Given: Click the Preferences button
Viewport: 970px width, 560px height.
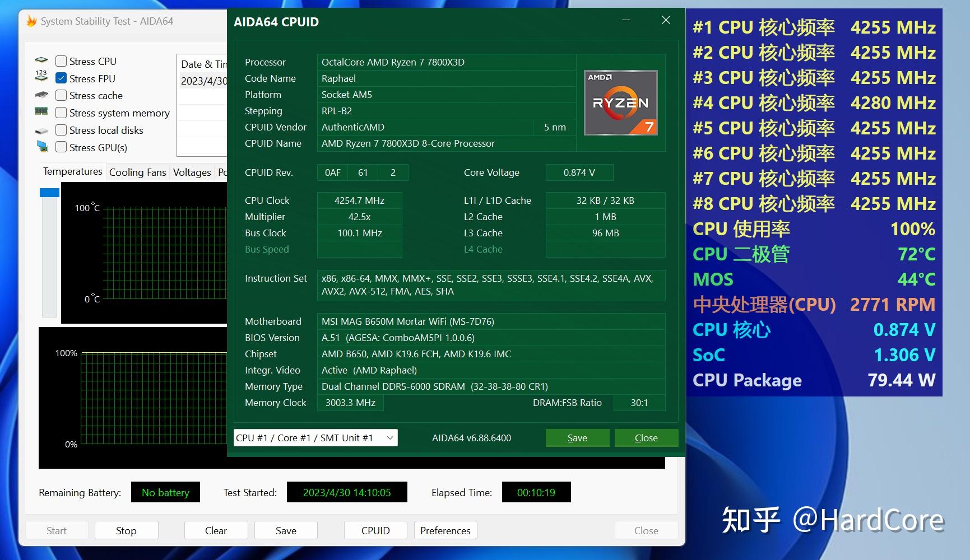Looking at the screenshot, I should click(445, 530).
